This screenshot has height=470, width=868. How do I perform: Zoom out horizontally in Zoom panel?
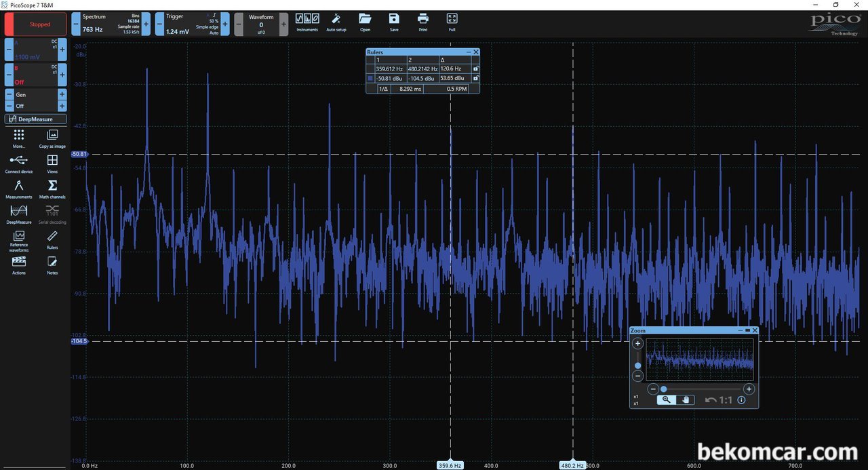tap(652, 389)
